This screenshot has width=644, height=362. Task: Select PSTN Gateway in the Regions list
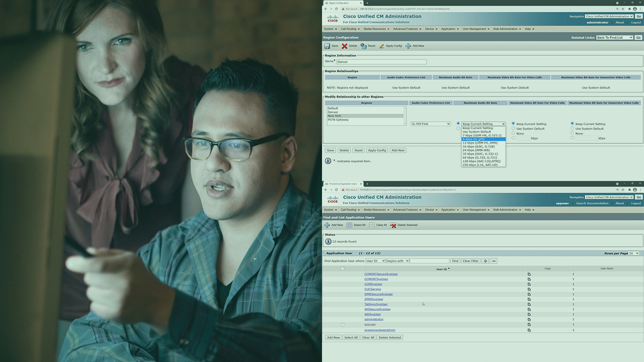pyautogui.click(x=338, y=120)
